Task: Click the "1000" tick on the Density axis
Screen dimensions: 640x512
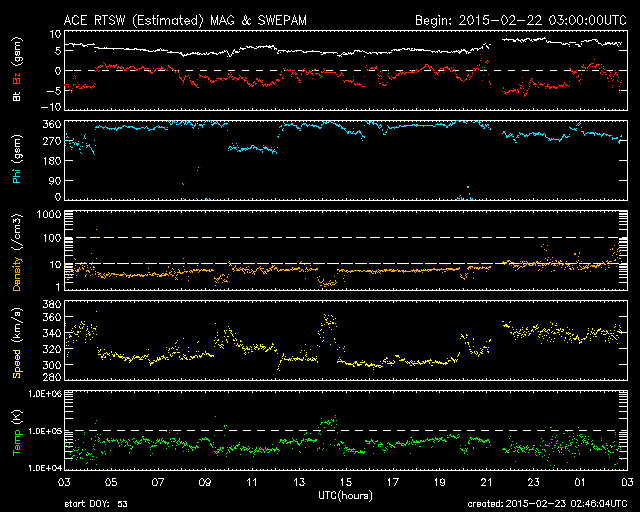Action: (x=49, y=214)
